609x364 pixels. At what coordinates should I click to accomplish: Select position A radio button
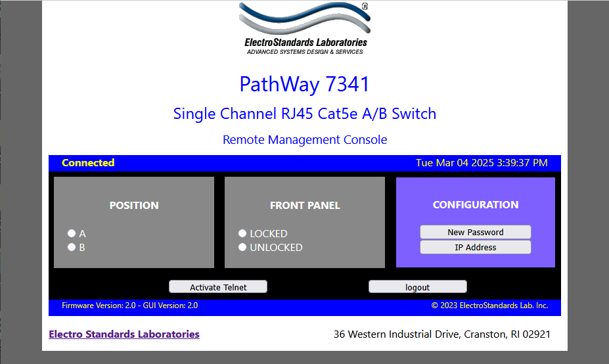click(x=72, y=233)
